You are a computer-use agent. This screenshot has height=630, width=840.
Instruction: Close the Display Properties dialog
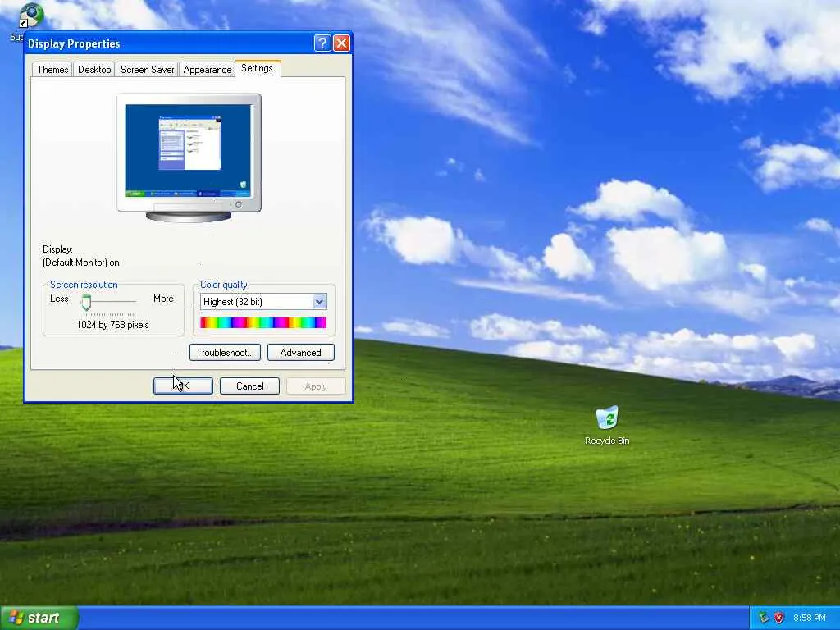coord(342,43)
